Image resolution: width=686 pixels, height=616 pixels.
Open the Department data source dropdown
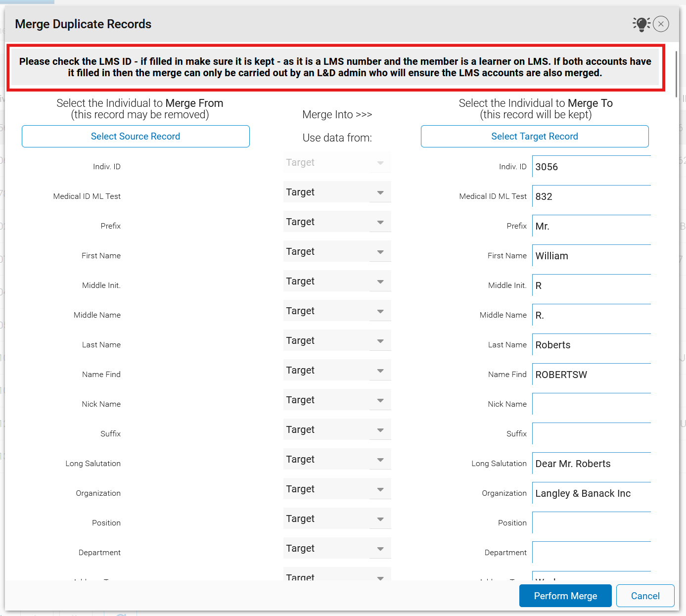pyautogui.click(x=337, y=548)
